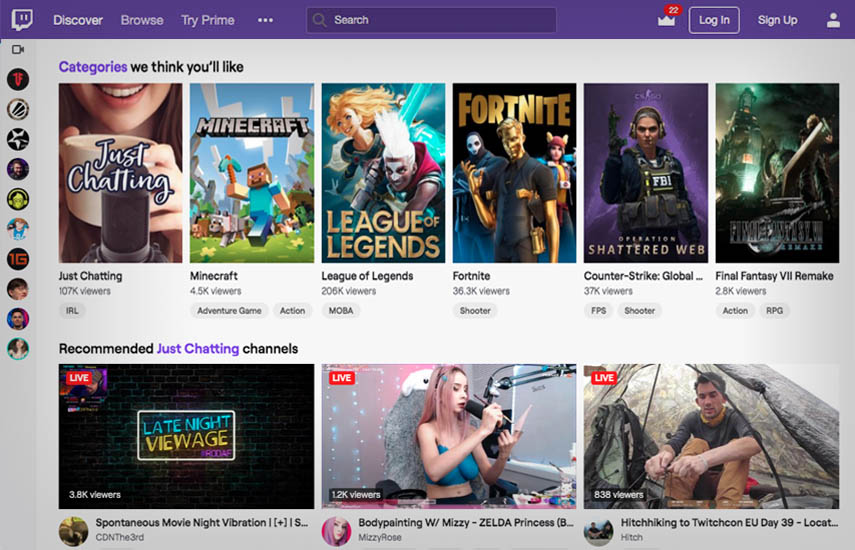Click the League of Legends category title
This screenshot has width=855, height=550.
tap(367, 276)
